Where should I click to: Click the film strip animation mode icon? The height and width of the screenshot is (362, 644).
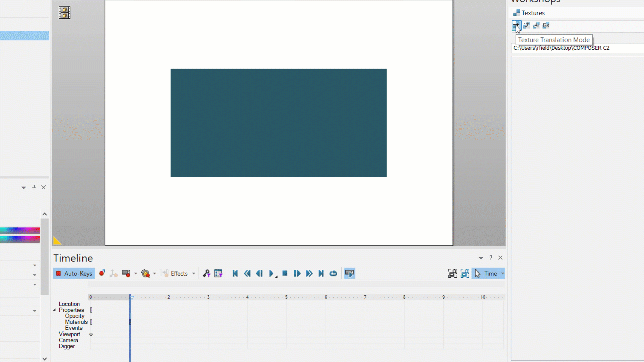[65, 13]
